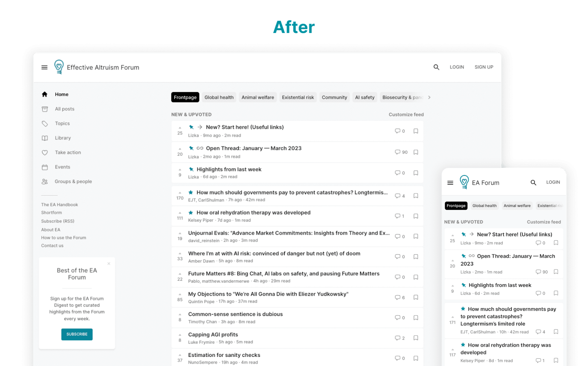Open the Contact us link
This screenshot has height=366, width=588.
click(52, 246)
